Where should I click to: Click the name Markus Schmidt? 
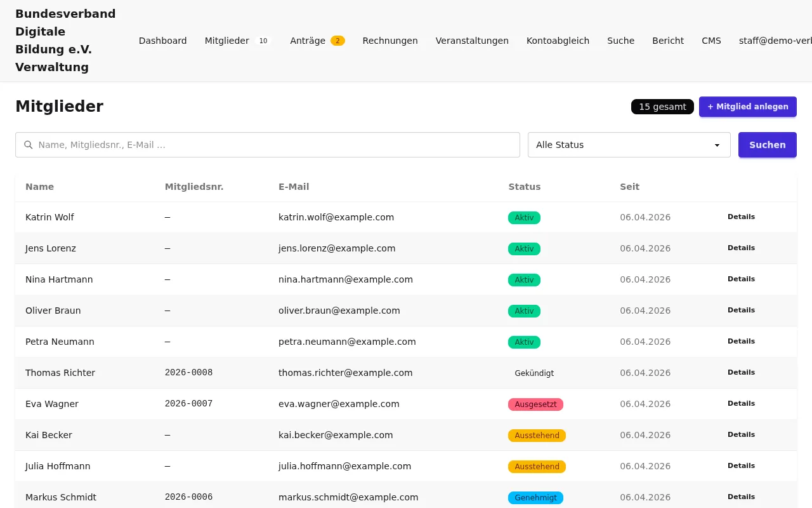(61, 497)
